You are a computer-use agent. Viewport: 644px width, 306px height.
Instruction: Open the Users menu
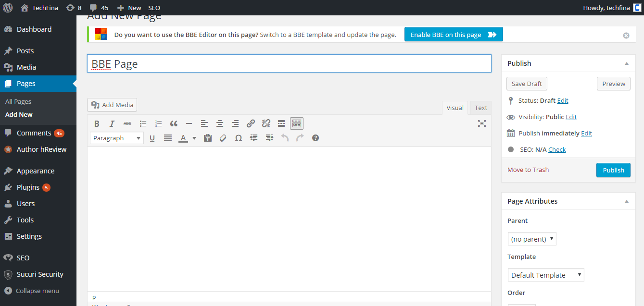tap(38, 204)
